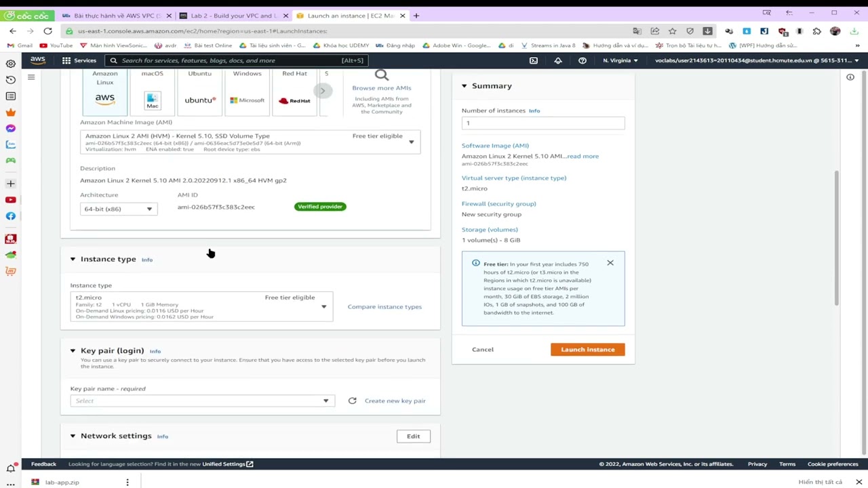Select the Amazon Linux AMI tile
This screenshot has width=868, height=488.
pos(105,91)
